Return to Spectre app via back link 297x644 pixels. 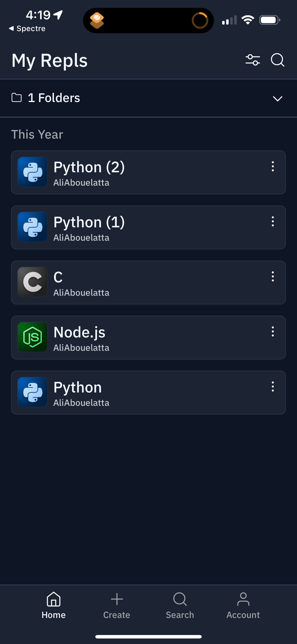(27, 29)
